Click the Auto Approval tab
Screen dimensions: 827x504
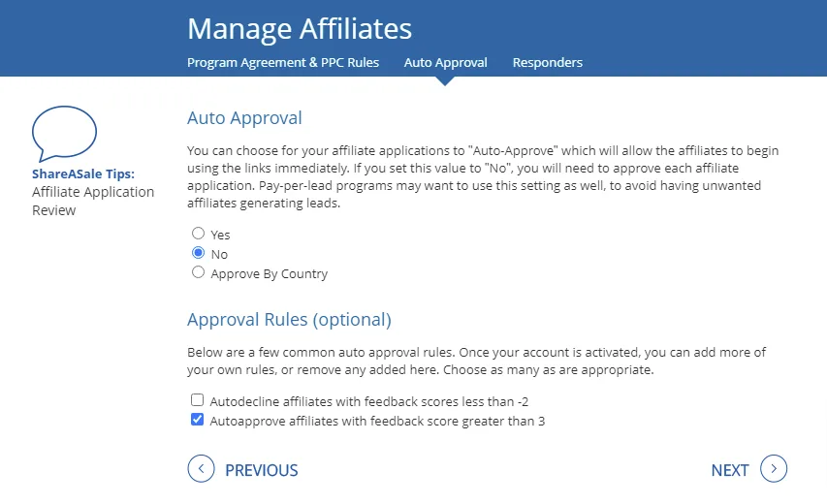[446, 62]
